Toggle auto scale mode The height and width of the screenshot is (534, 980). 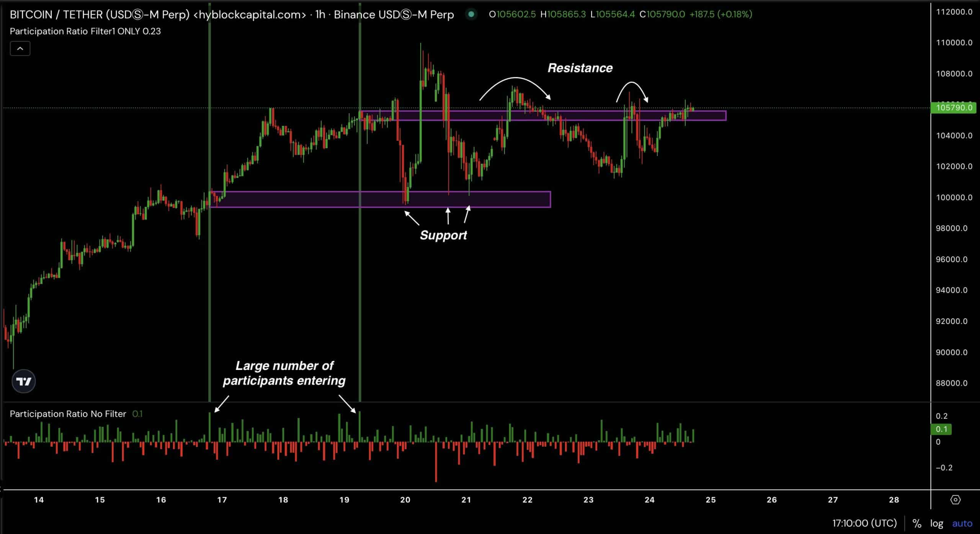[962, 523]
